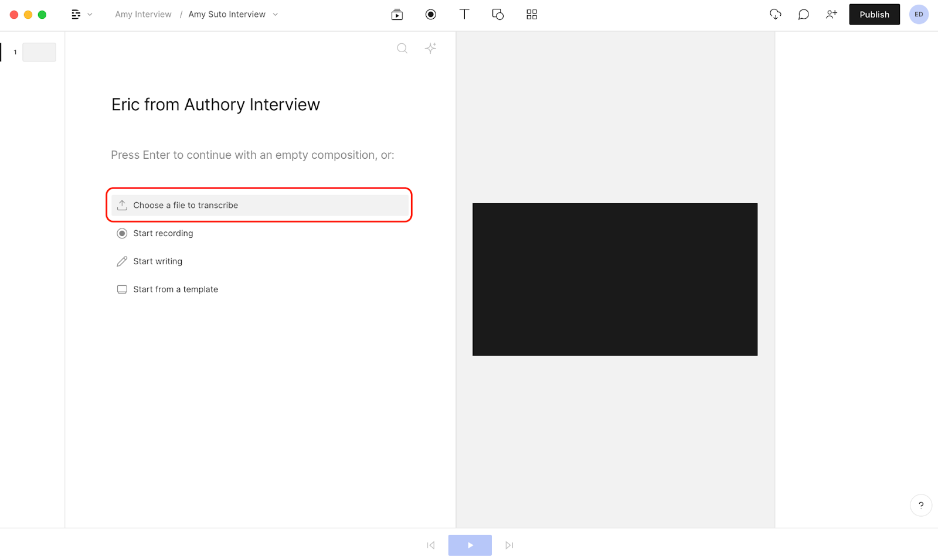Publish the composition

pyautogui.click(x=874, y=14)
